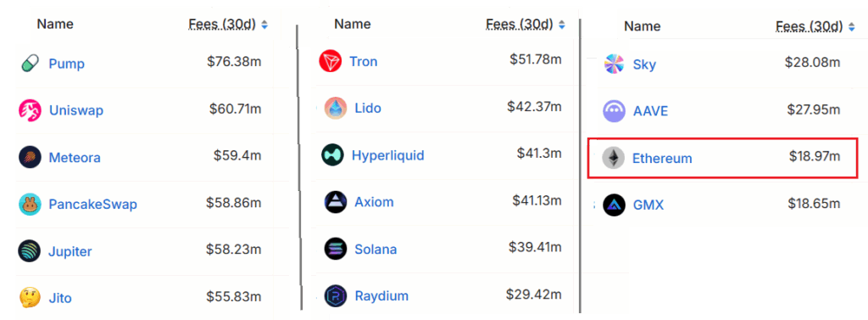Click the colorful Sky logo icon
Image resolution: width=868 pixels, height=320 pixels.
point(614,65)
